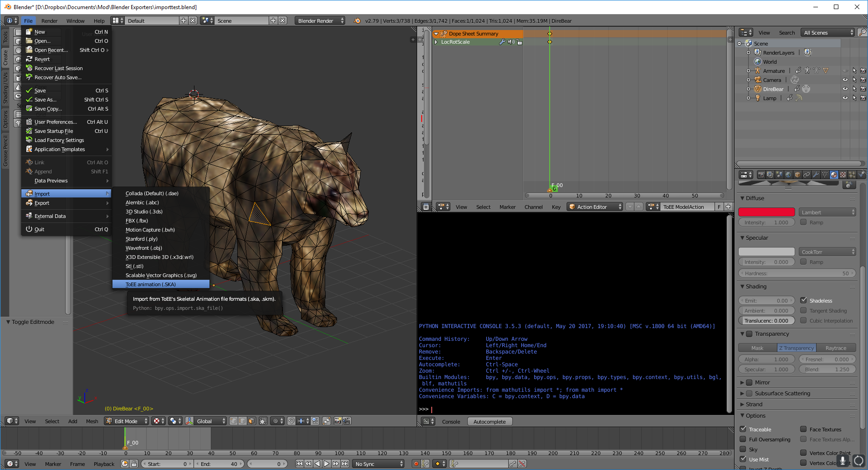Expand the Subsurface Scattering panel
The image size is (868, 470).
pos(742,394)
